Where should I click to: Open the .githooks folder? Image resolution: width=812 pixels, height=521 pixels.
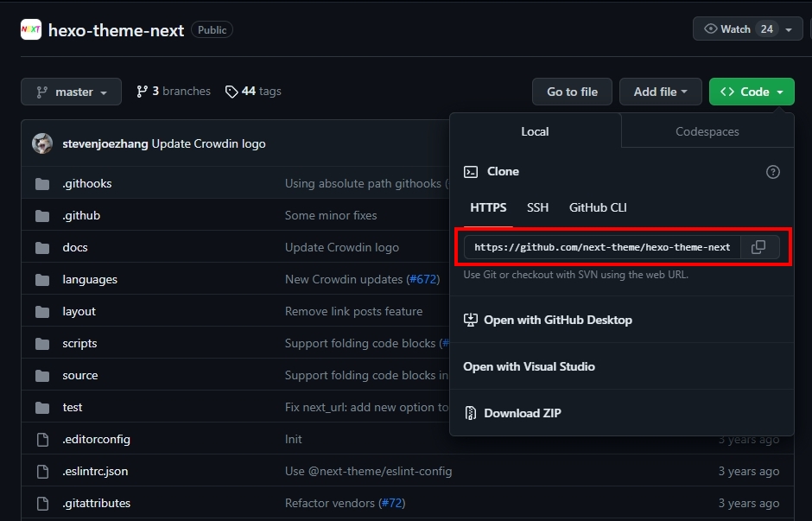[87, 183]
